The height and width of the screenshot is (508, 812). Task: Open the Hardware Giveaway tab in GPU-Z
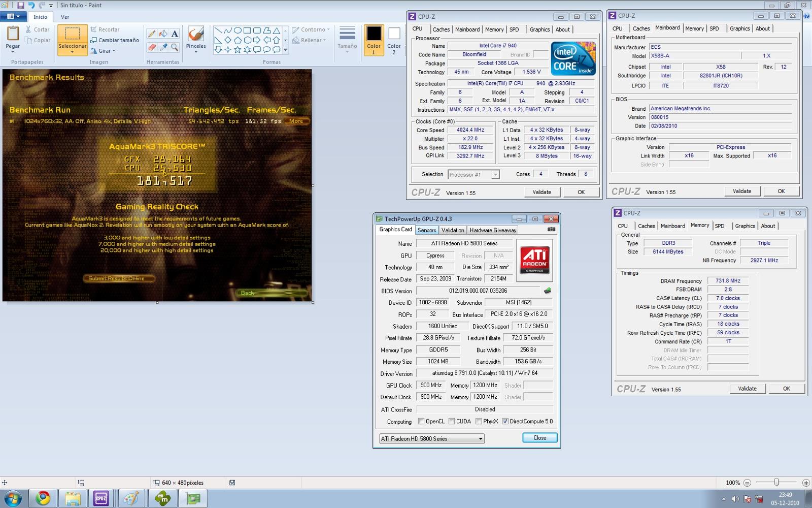[493, 230]
